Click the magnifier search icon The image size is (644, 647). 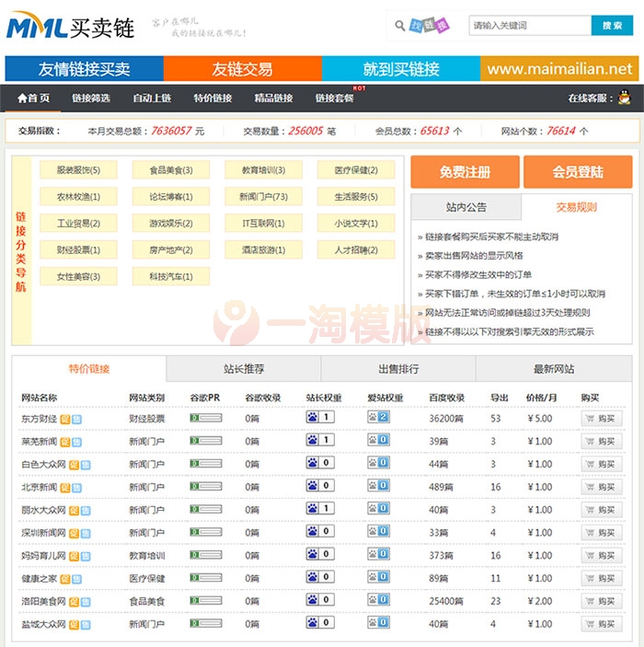click(399, 26)
